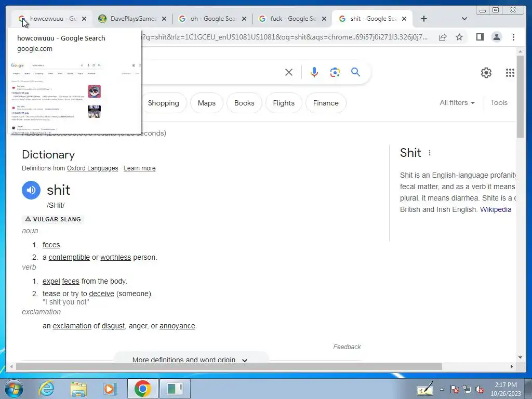Open the last running app in taskbar

click(175, 389)
